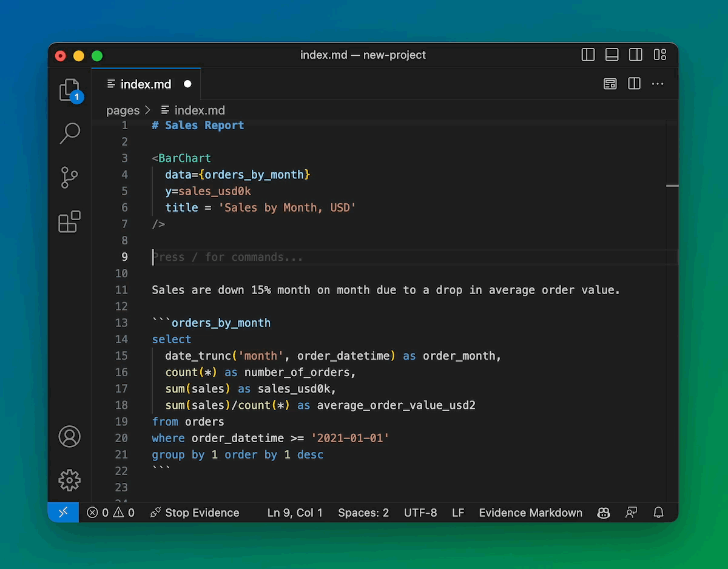Change file encoding UTF-8
Screen dimensions: 728x569
420,513
